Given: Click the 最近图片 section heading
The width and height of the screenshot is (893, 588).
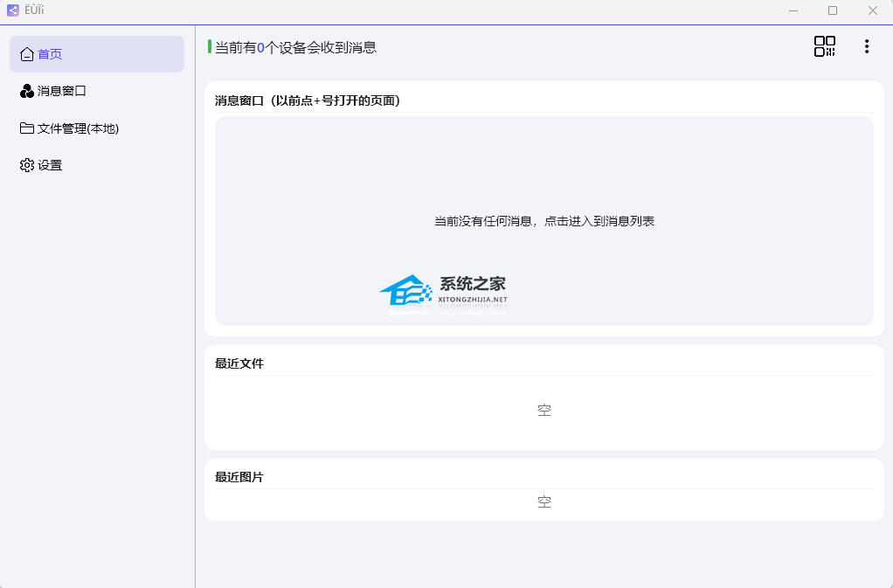Looking at the screenshot, I should point(239,477).
